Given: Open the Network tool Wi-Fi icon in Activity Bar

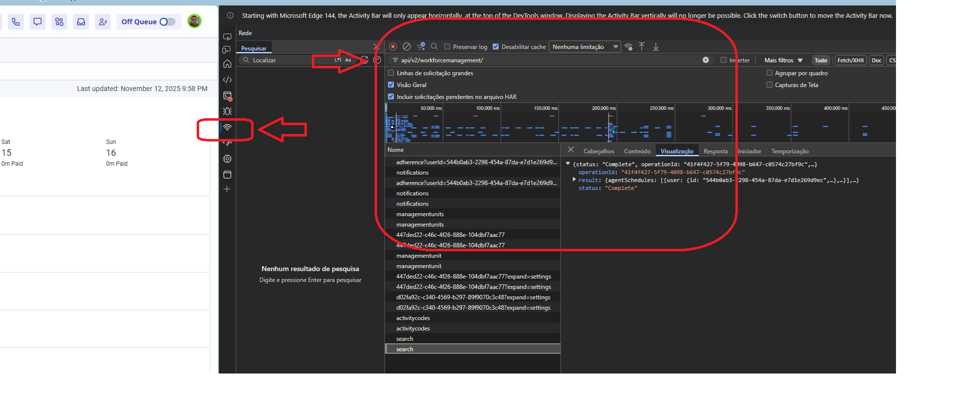Looking at the screenshot, I should click(x=227, y=128).
